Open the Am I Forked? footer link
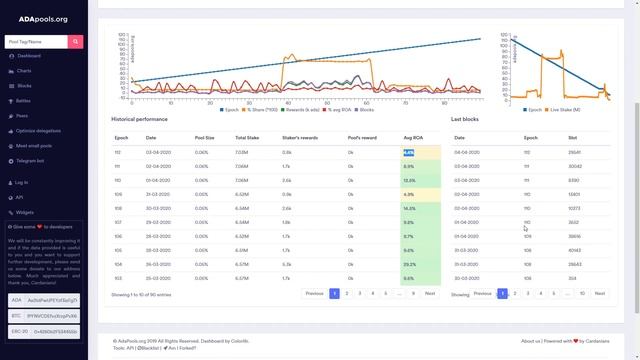 point(180,348)
